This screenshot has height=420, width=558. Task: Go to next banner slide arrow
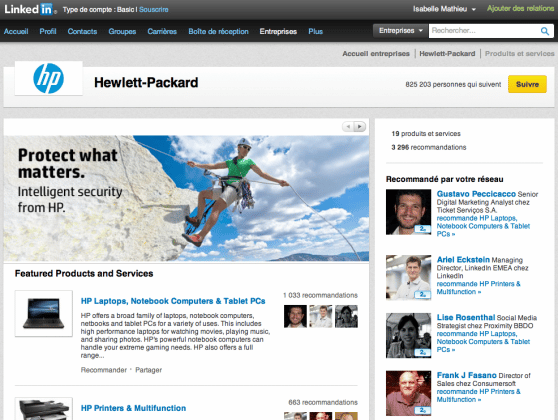[360, 126]
